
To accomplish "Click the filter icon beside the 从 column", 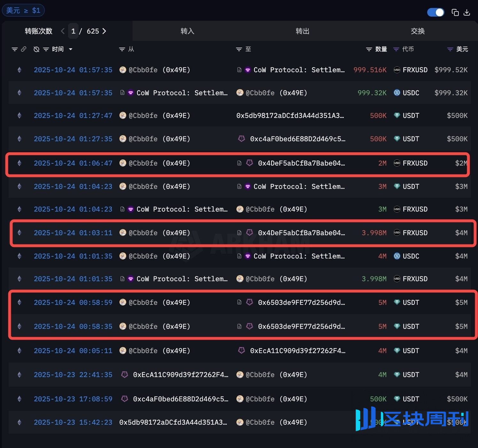I will click(122, 49).
